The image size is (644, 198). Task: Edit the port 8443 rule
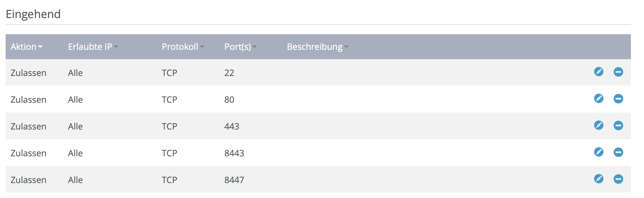coord(598,152)
